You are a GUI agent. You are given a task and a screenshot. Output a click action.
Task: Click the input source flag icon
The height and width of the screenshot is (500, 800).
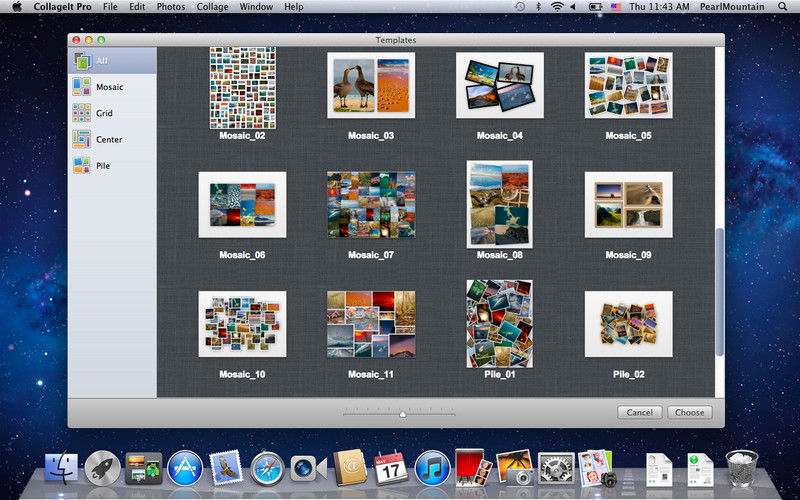[x=616, y=7]
